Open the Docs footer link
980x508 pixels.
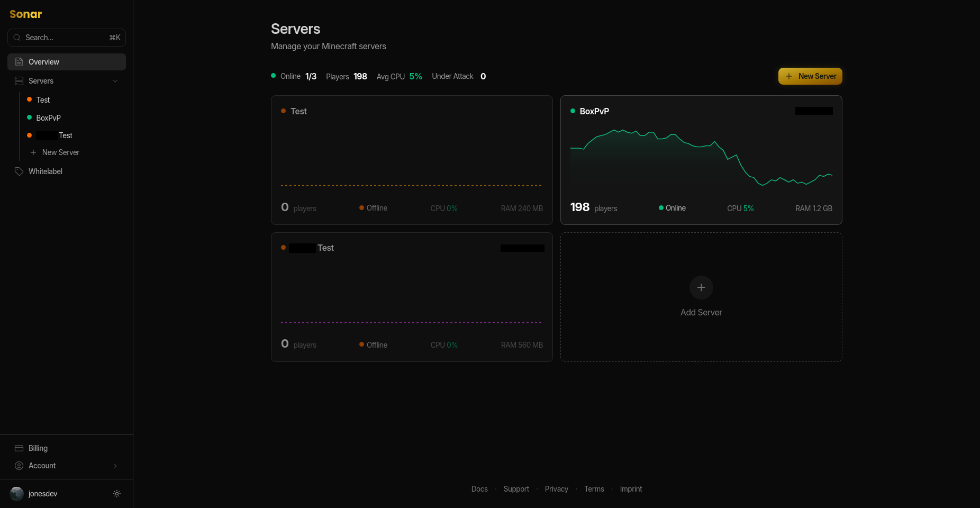click(479, 489)
